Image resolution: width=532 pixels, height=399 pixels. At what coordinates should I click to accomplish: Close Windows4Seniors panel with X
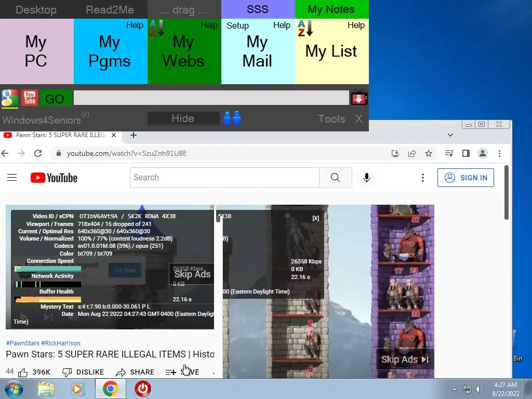tap(358, 119)
